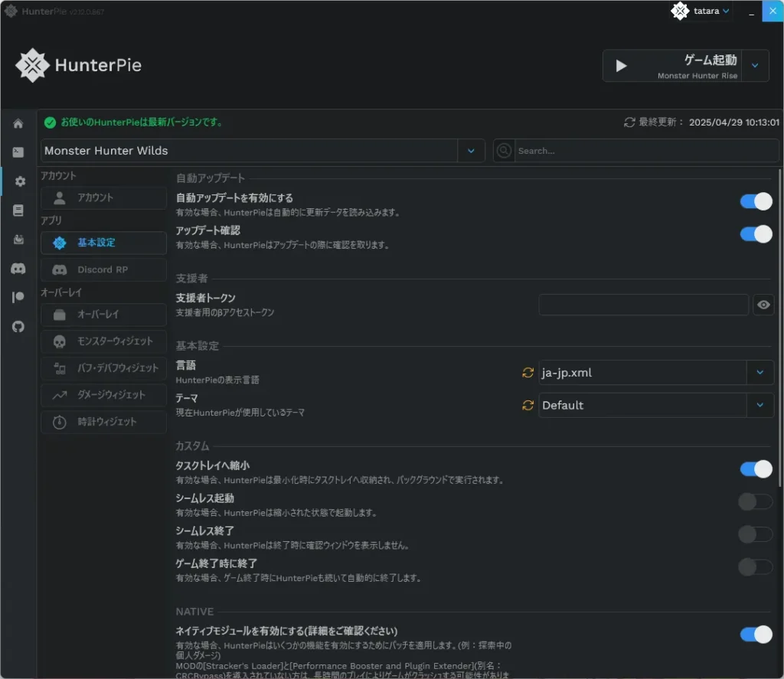Click the カスタム section heading
The width and height of the screenshot is (784, 679).
[192, 446]
